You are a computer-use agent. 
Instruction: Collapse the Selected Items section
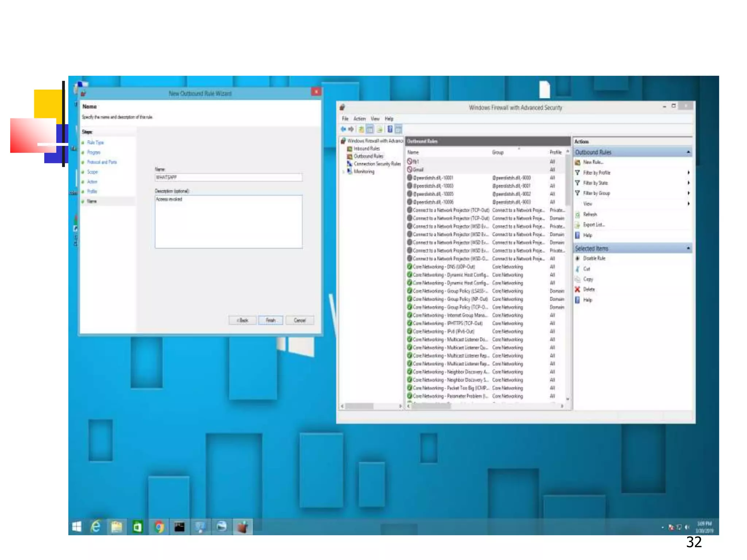pyautogui.click(x=688, y=248)
